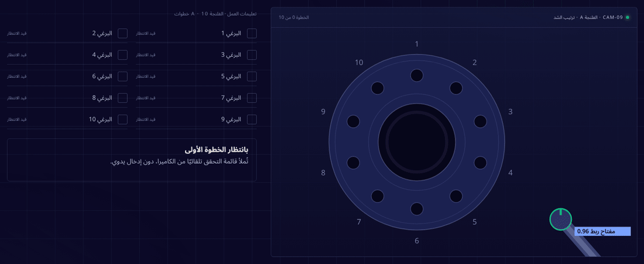Viewport: 644px width, 264px height.
Task: Click bolt hole number 9 on the flange
Action: coord(353,122)
